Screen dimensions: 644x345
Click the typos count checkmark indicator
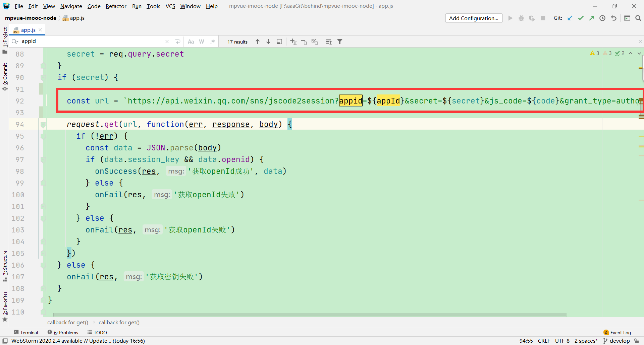coord(620,53)
